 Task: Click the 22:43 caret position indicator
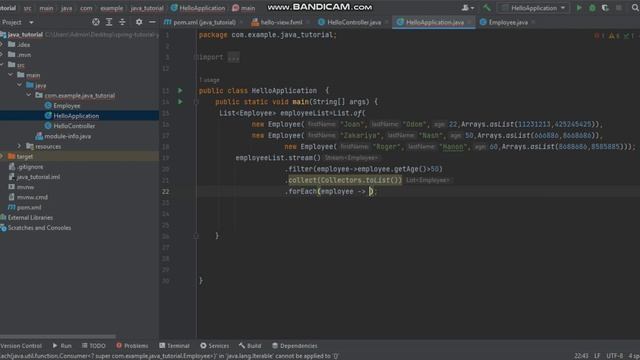click(x=581, y=356)
